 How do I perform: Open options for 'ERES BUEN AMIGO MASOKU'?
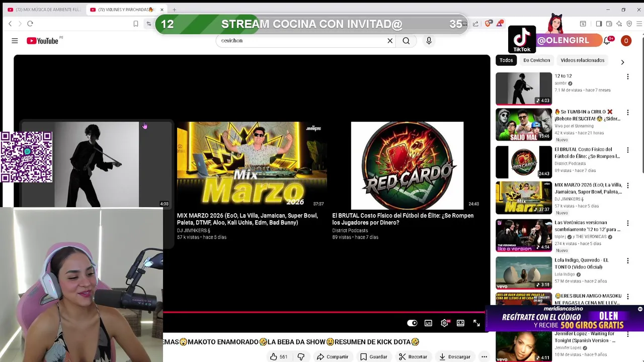coord(627,297)
